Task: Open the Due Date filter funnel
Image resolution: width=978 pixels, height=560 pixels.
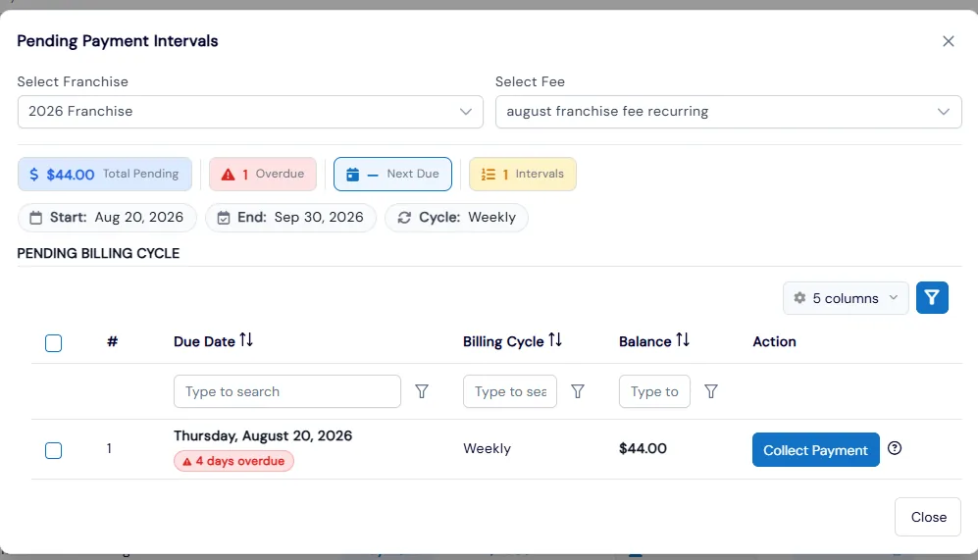Action: 422,391
